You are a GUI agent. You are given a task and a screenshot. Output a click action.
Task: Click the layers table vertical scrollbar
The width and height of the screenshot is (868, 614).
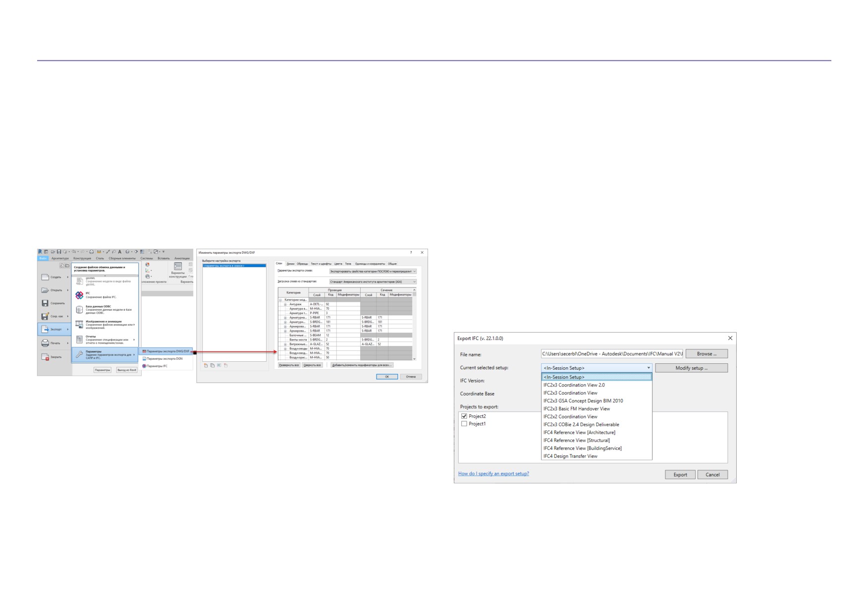(x=414, y=325)
